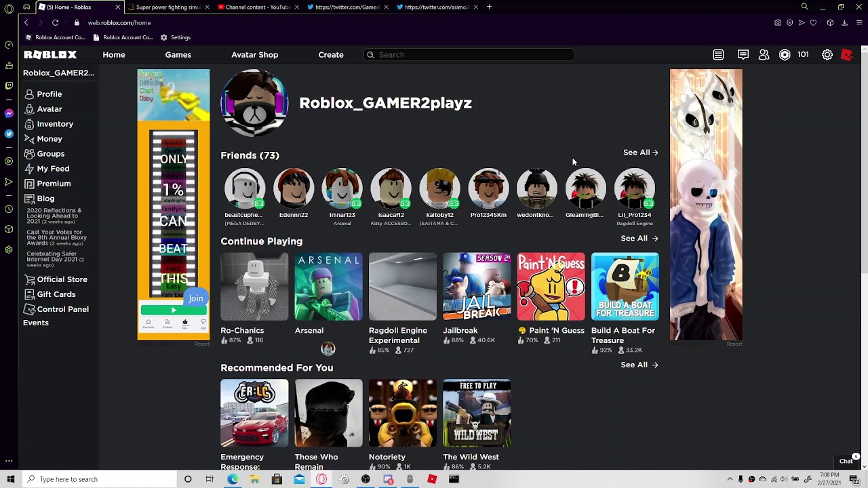The image size is (868, 488).
Task: Click the red notification icon beside the gear
Action: pyautogui.click(x=846, y=55)
